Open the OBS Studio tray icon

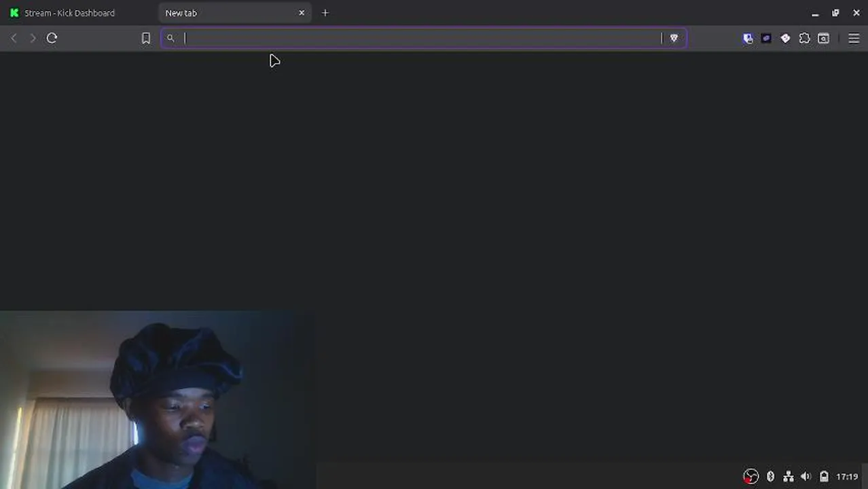[x=751, y=476]
